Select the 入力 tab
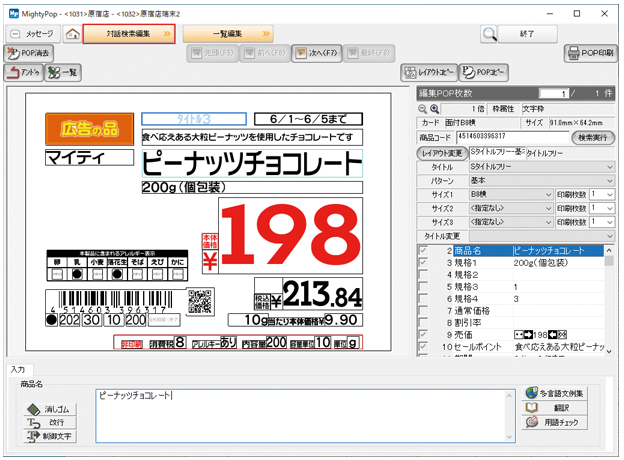Screen dimensions: 624x460 (x=18, y=370)
